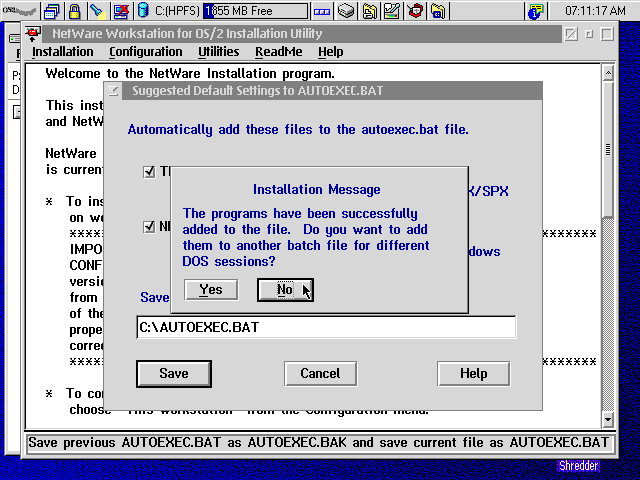Image resolution: width=640 pixels, height=480 pixels.
Task: Open the folder tray icon beside the red cube
Action: point(438,11)
